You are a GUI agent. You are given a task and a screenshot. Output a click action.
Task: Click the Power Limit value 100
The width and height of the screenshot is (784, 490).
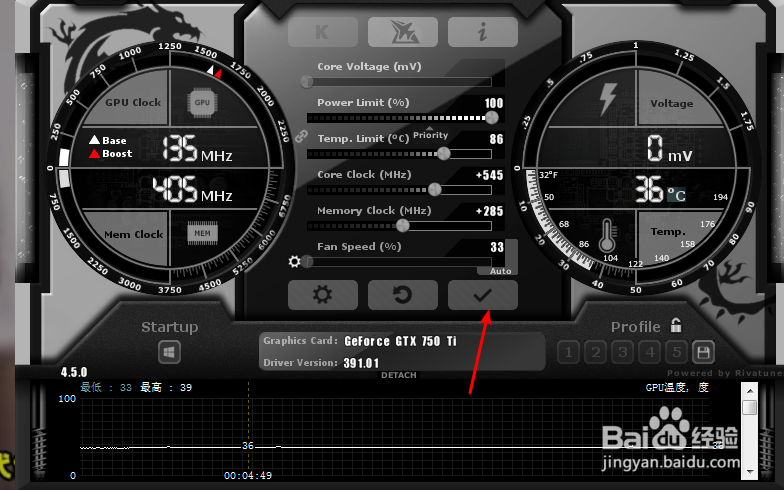pos(494,103)
